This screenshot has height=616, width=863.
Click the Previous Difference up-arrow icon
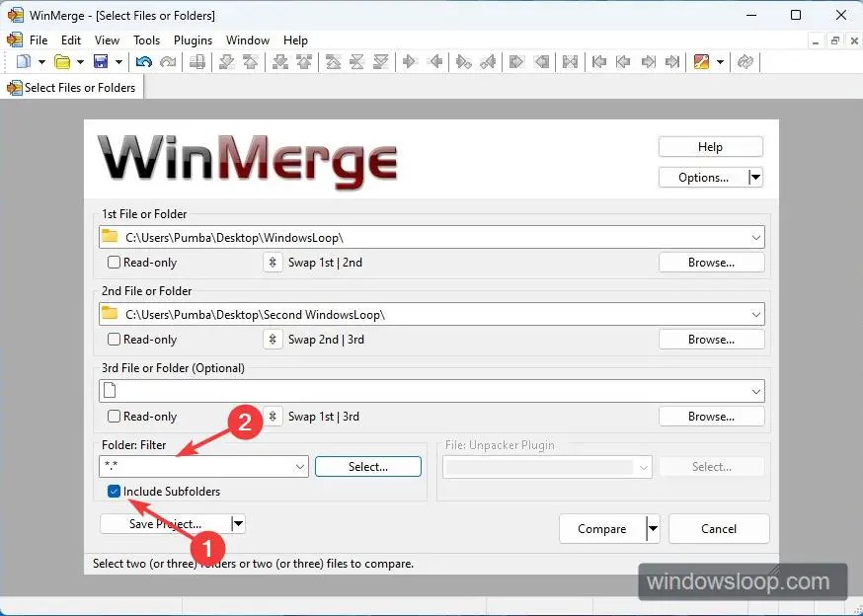pos(251,61)
